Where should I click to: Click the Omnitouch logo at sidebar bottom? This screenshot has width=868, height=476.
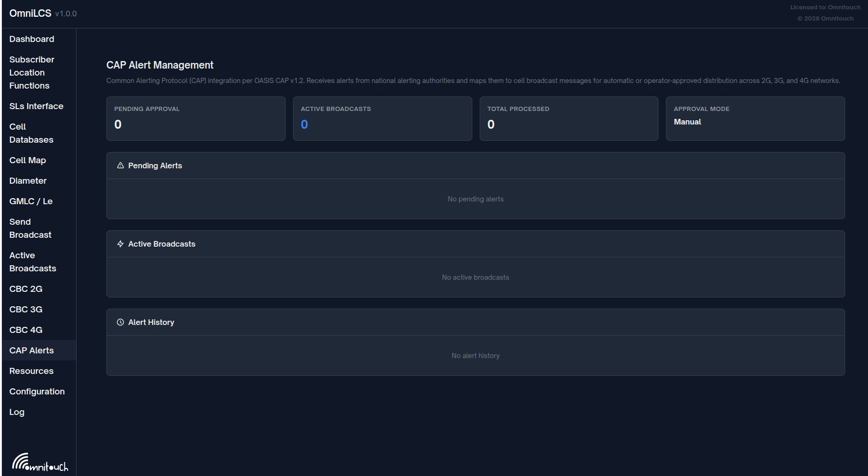pyautogui.click(x=41, y=462)
